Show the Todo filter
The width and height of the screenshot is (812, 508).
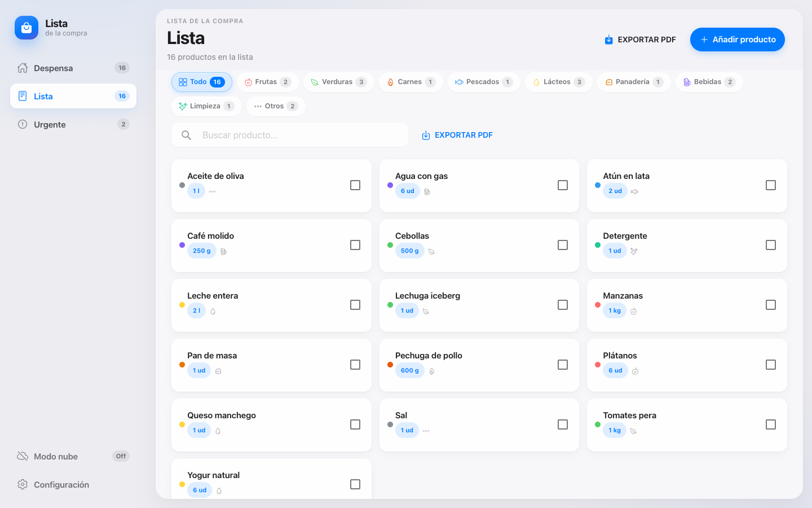coord(202,82)
